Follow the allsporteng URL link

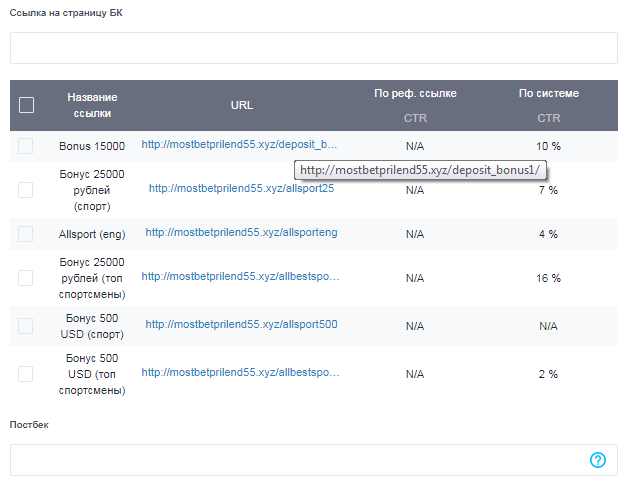pos(241,232)
